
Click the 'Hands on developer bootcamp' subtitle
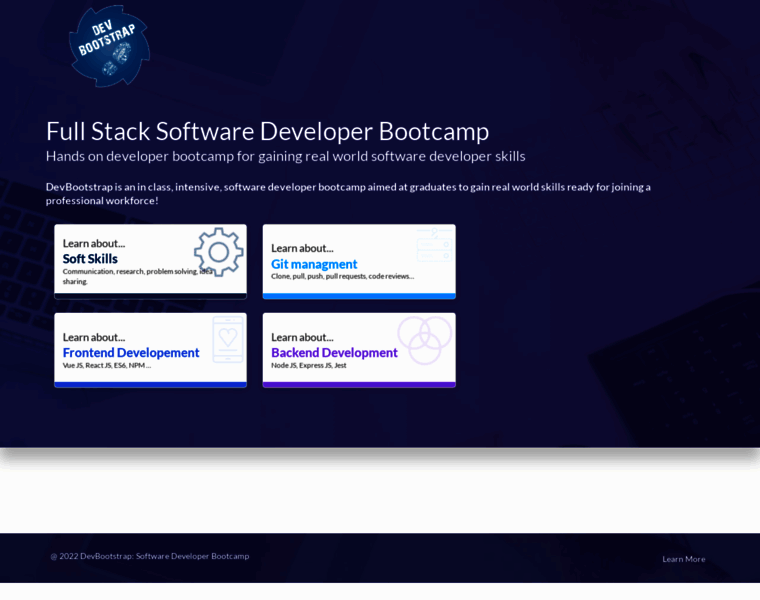(285, 156)
